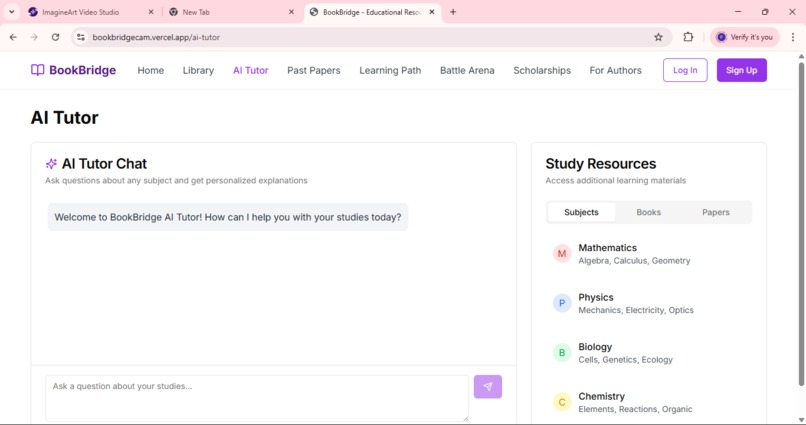Switch to the New Tab browser tab

[x=231, y=12]
